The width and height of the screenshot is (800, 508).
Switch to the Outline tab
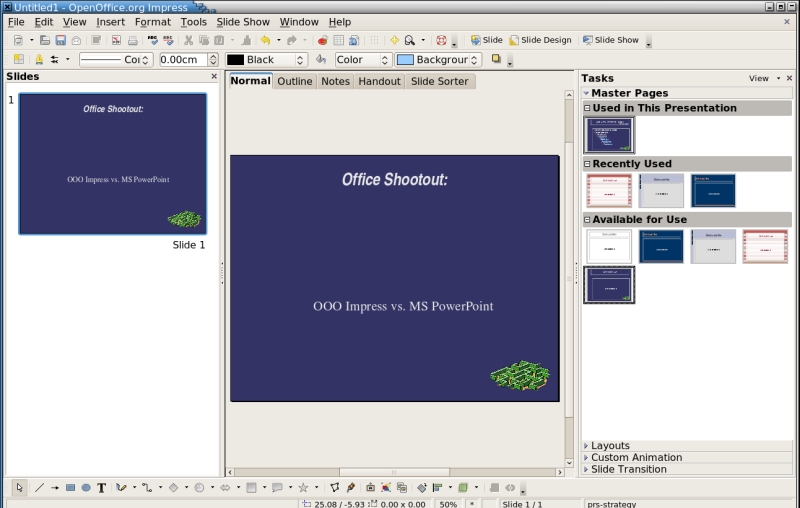(295, 81)
